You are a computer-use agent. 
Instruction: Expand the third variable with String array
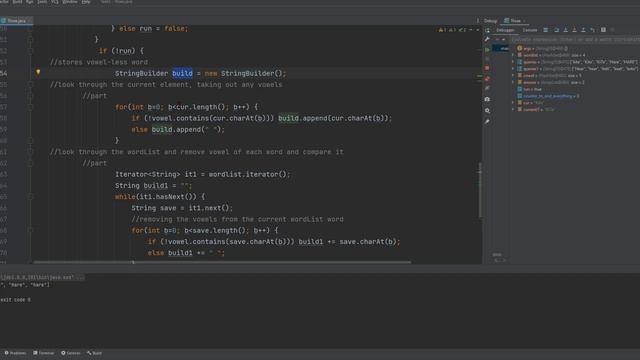513,62
